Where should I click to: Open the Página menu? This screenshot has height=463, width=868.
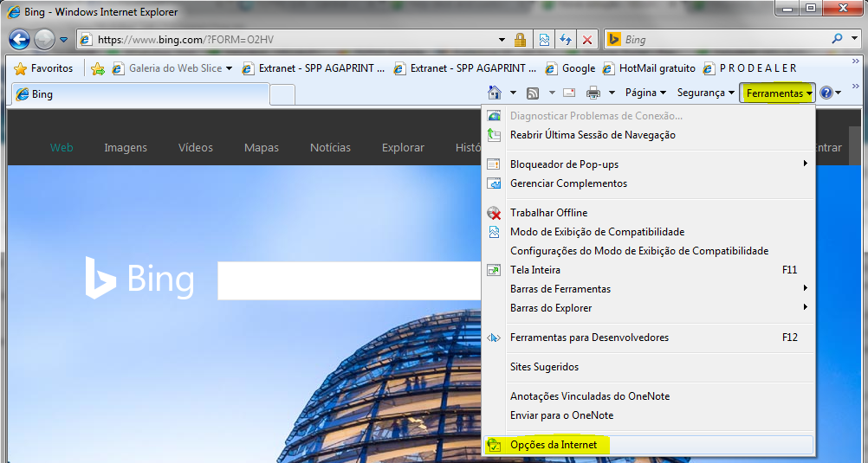coord(645,93)
